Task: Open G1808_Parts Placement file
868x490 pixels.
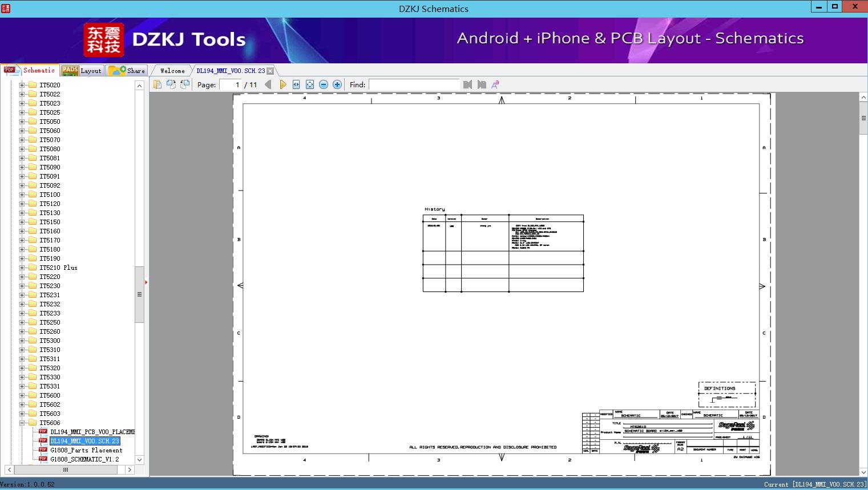Action: pyautogui.click(x=86, y=450)
